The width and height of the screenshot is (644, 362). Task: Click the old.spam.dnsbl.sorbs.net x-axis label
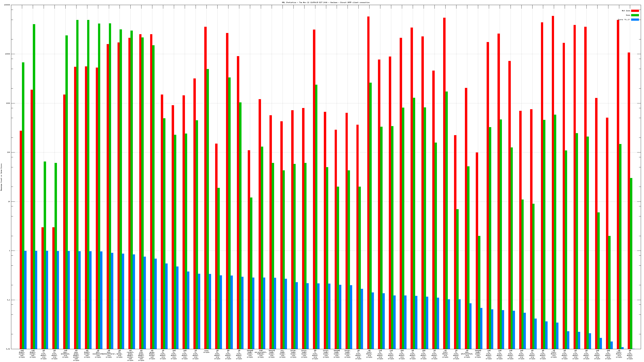[x=141, y=355]
